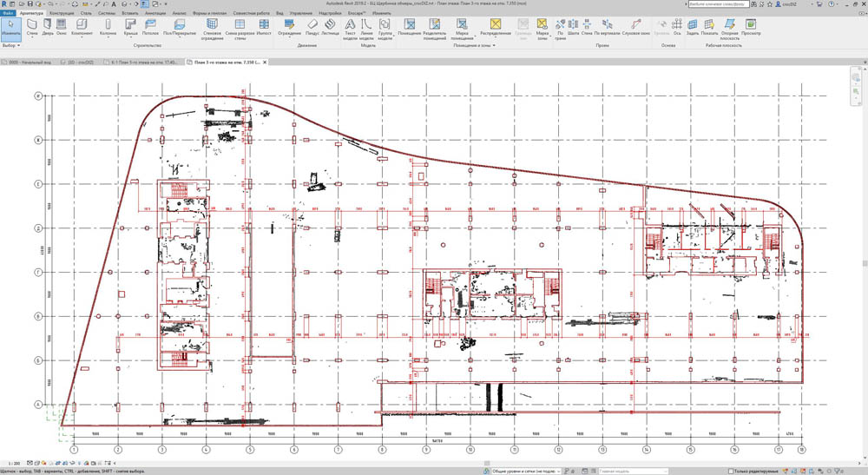
Task: Open the К-1 План 5-го этажа view tab
Action: pyautogui.click(x=143, y=63)
